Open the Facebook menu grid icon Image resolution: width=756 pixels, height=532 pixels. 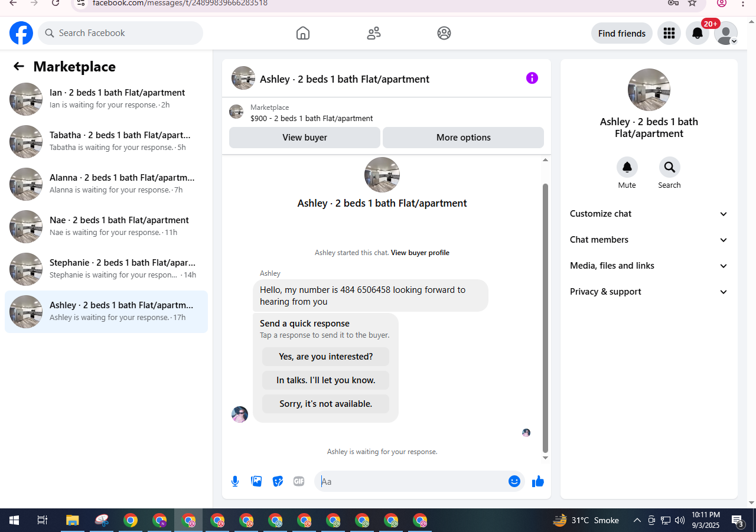(x=669, y=33)
